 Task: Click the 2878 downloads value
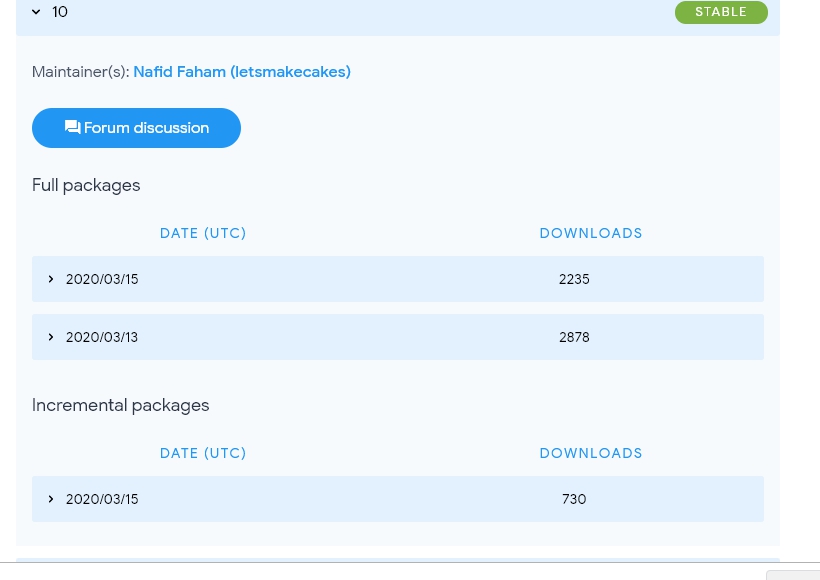coord(574,337)
